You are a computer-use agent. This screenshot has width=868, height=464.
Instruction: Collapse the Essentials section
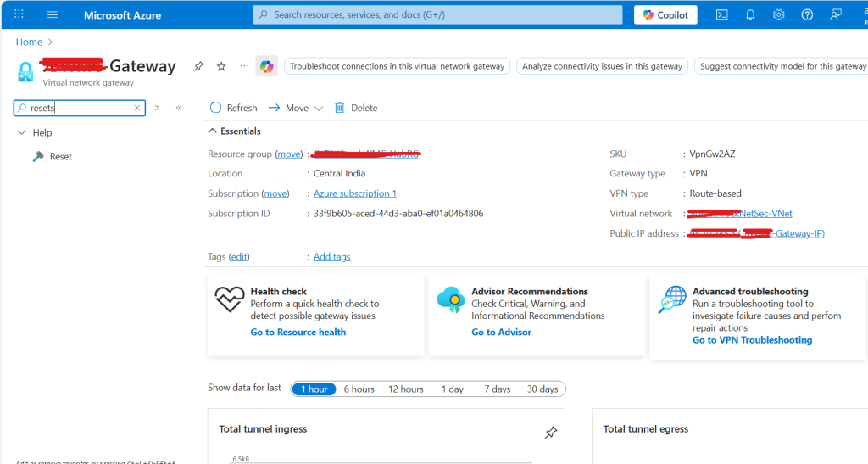pos(213,131)
